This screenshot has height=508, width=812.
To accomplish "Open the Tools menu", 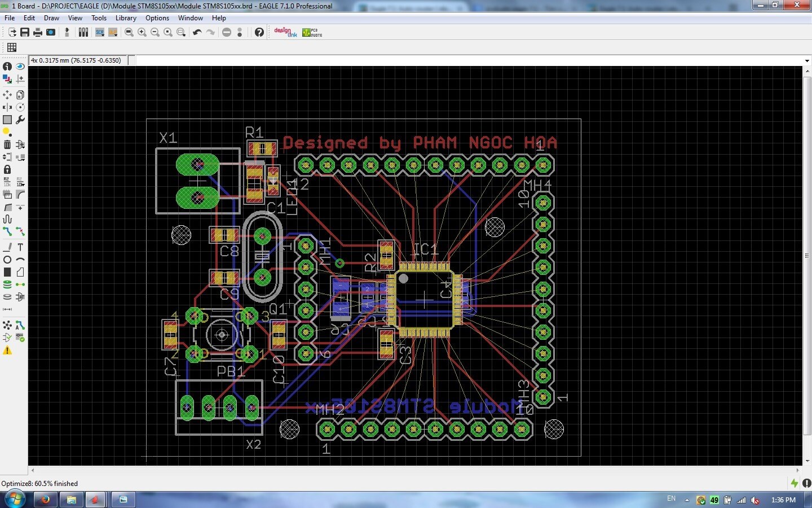I will point(99,18).
